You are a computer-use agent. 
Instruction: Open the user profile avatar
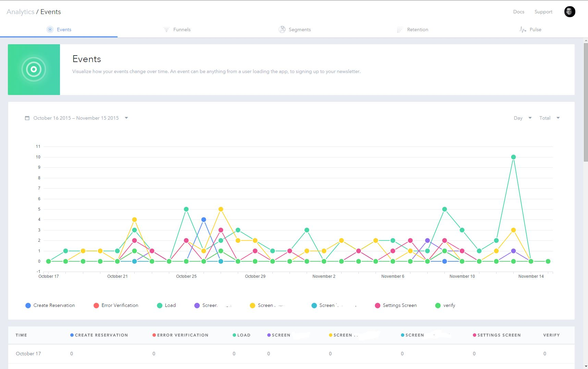click(569, 12)
